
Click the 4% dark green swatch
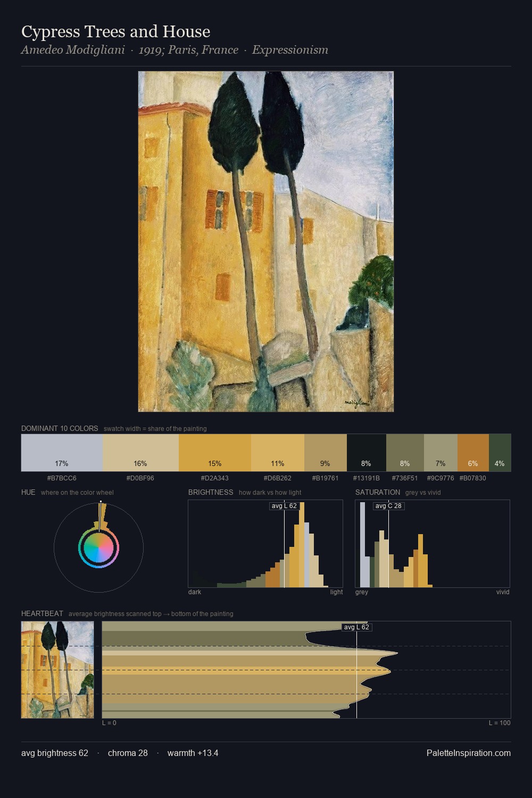pos(500,453)
